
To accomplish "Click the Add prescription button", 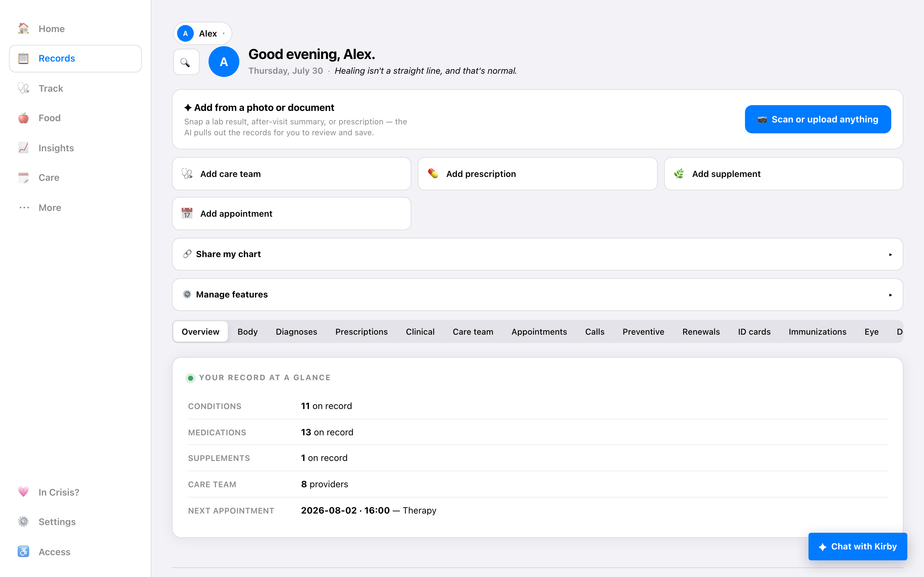I will click(538, 174).
